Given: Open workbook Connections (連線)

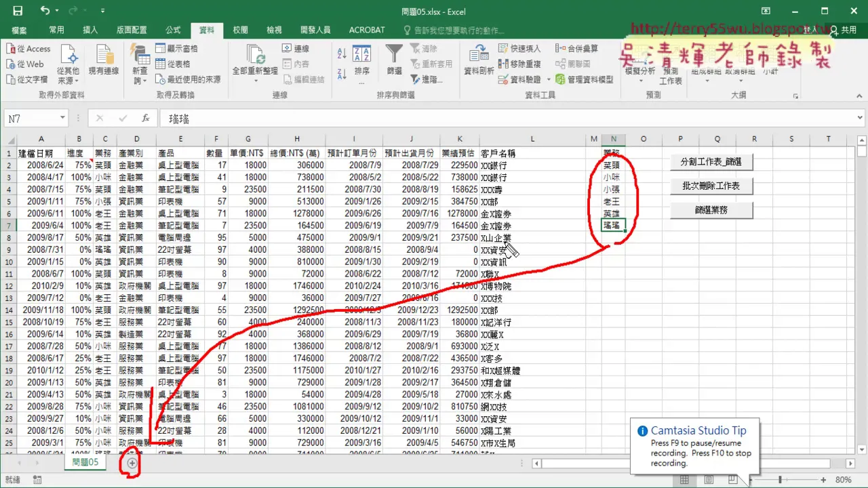Looking at the screenshot, I should click(x=295, y=49).
